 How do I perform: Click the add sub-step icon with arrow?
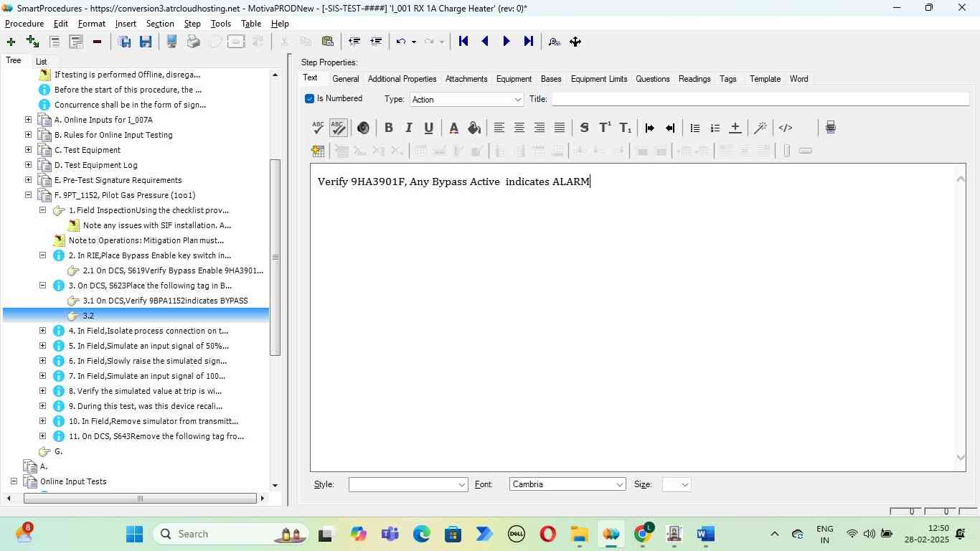click(32, 42)
